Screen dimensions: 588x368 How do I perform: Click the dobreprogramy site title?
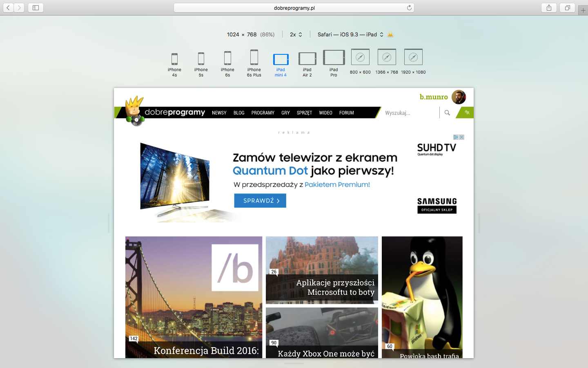point(175,112)
